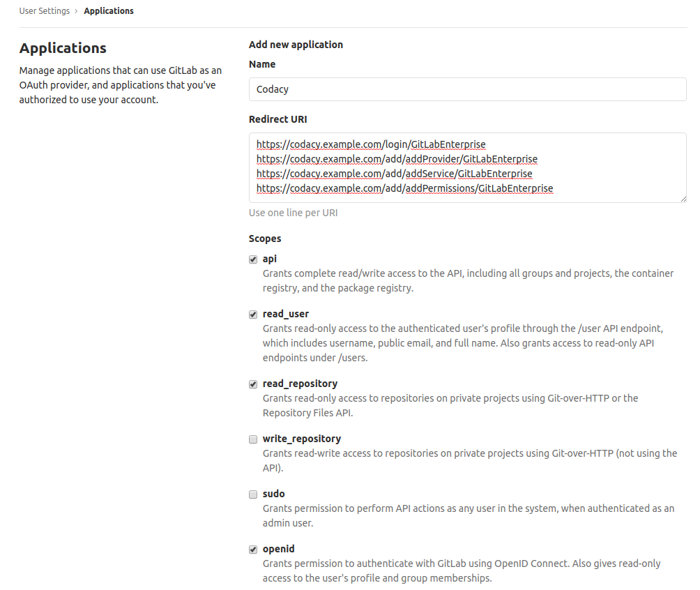Image resolution: width=700 pixels, height=590 pixels.
Task: Disable the openid scope
Action: [253, 549]
